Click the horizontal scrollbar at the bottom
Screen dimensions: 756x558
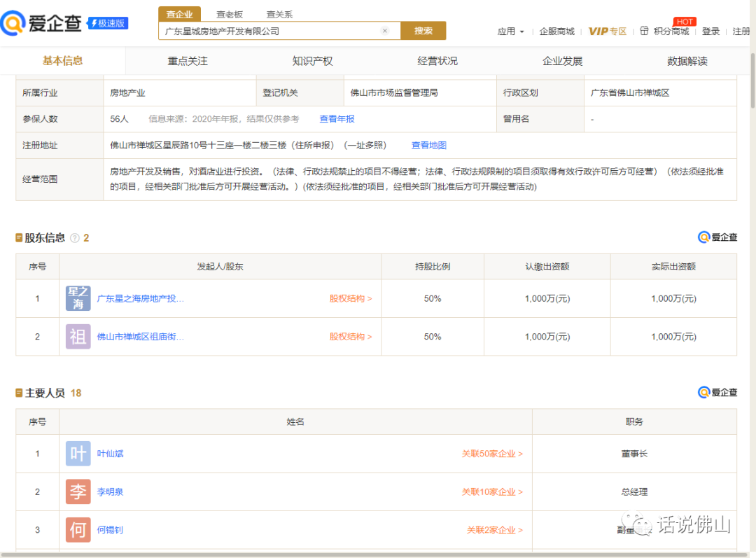[x=374, y=554]
